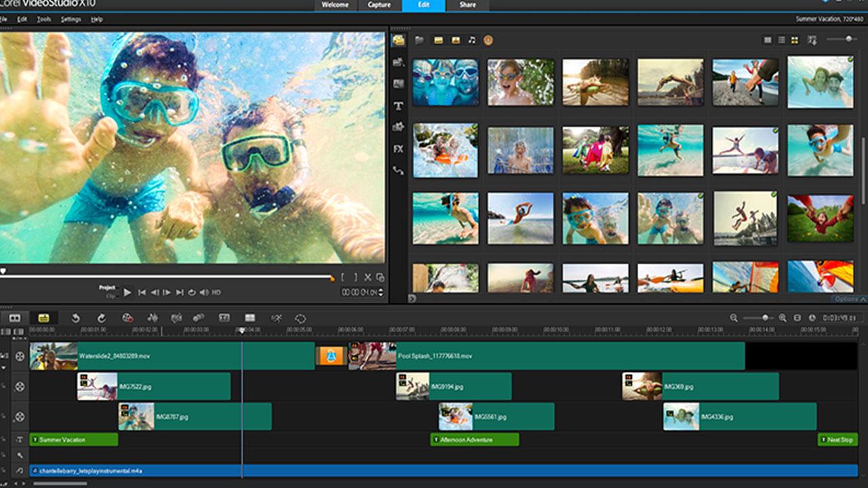Open the Record/Capture option icon
This screenshot has height=488, width=868.
(127, 318)
